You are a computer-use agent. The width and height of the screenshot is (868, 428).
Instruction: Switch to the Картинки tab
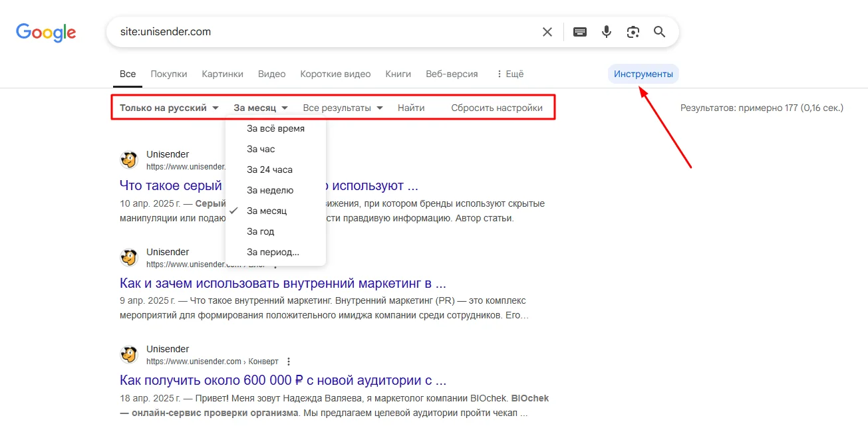pos(222,74)
